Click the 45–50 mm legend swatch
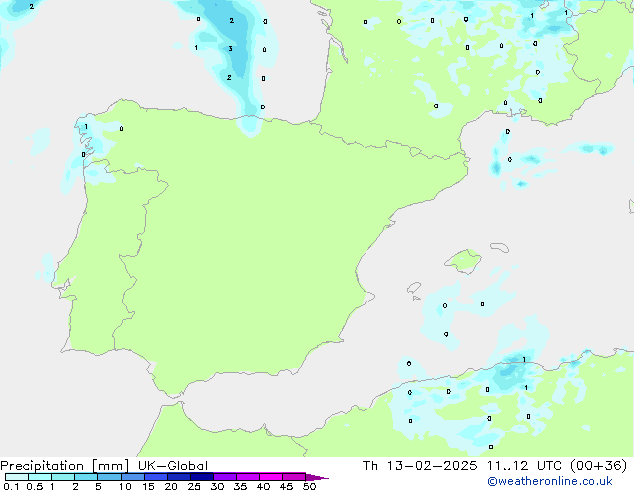Image resolution: width=634 pixels, height=490 pixels. [294, 477]
